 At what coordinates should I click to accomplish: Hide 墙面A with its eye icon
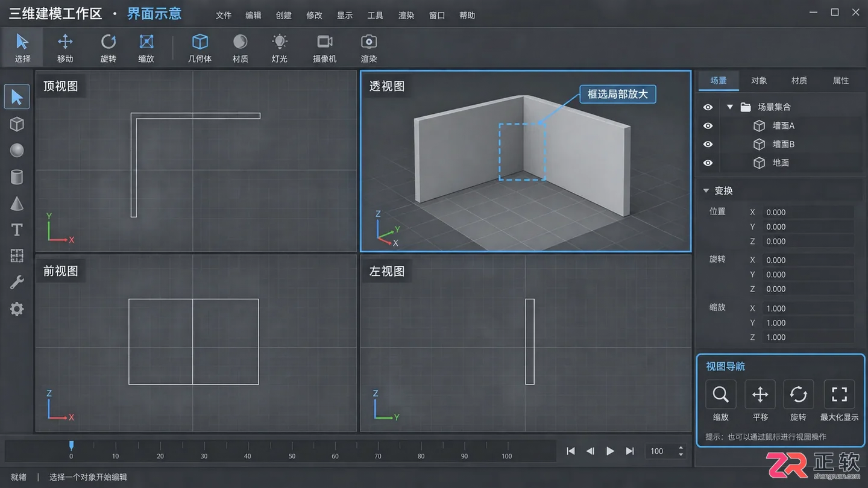[x=708, y=126]
